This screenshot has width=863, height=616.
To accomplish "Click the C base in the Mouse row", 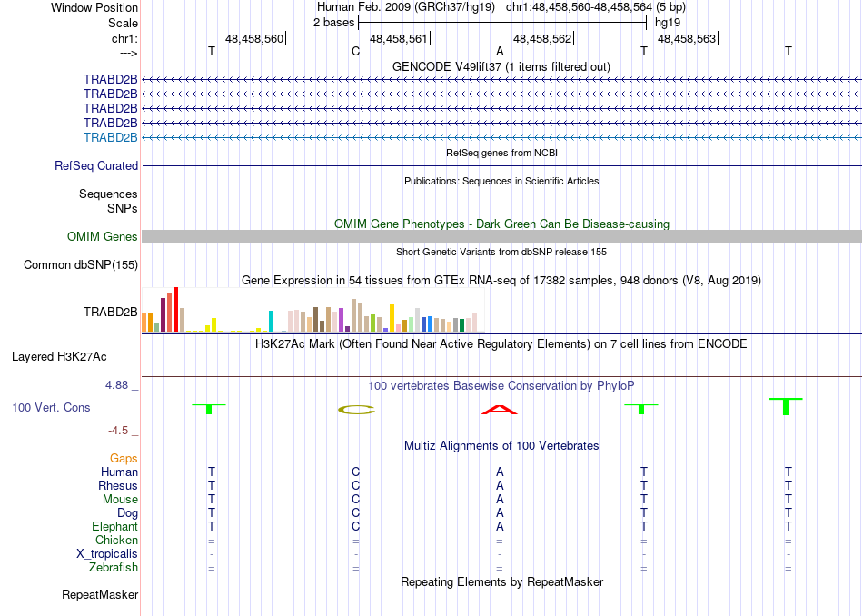I will click(x=355, y=500).
